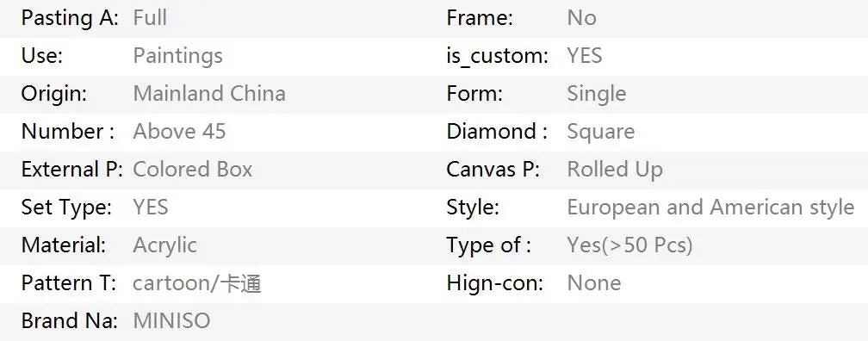Select 'Colored Box' external packaging value
The height and width of the screenshot is (341, 868).
click(193, 169)
